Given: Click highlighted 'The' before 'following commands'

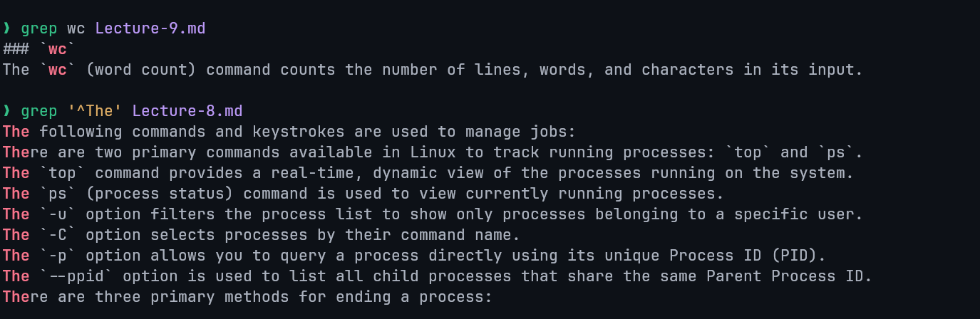Looking at the screenshot, I should click(16, 132).
